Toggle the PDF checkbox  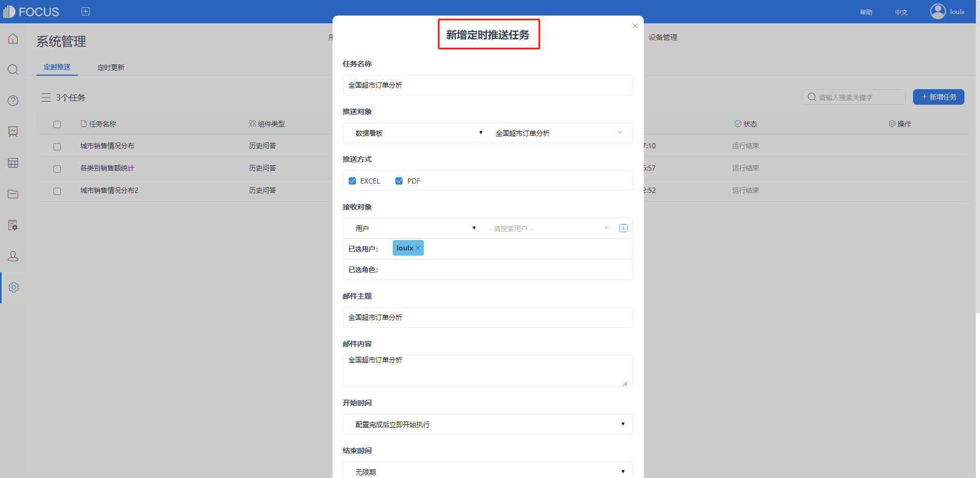[399, 181]
